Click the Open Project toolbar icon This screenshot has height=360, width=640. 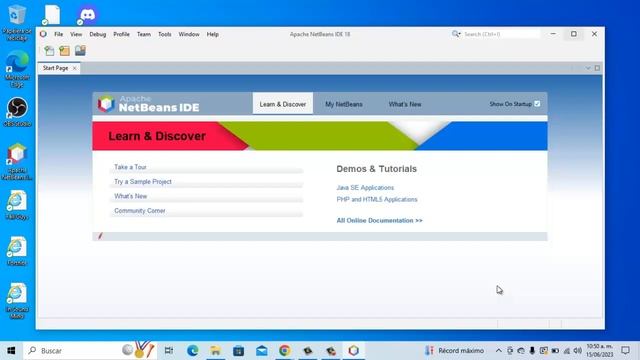(x=80, y=51)
